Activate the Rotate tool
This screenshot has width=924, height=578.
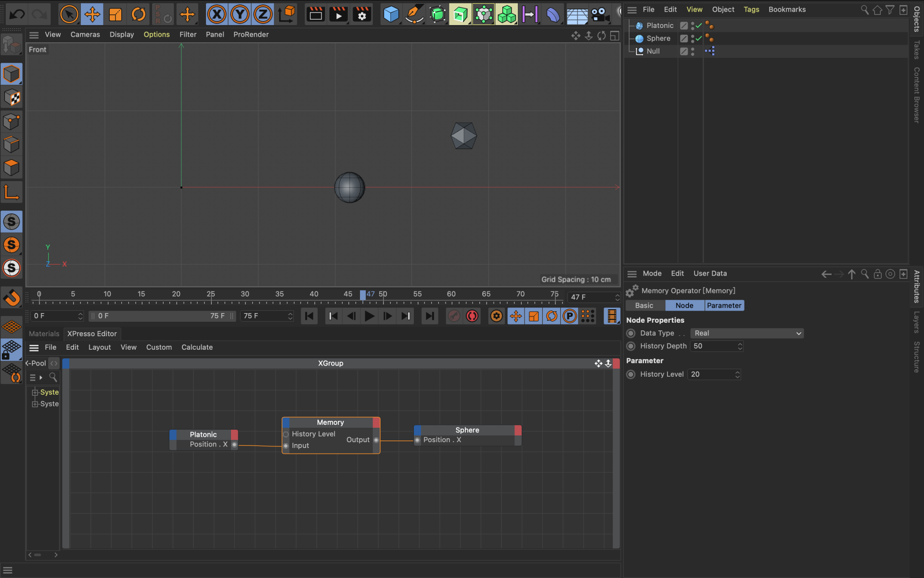pos(139,14)
